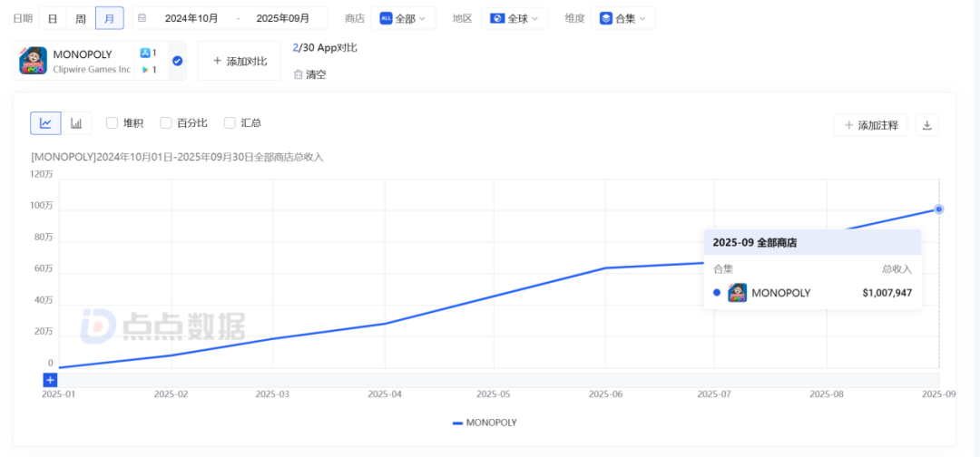Click the 添加对比 button
This screenshot has height=457, width=980.
click(x=240, y=61)
